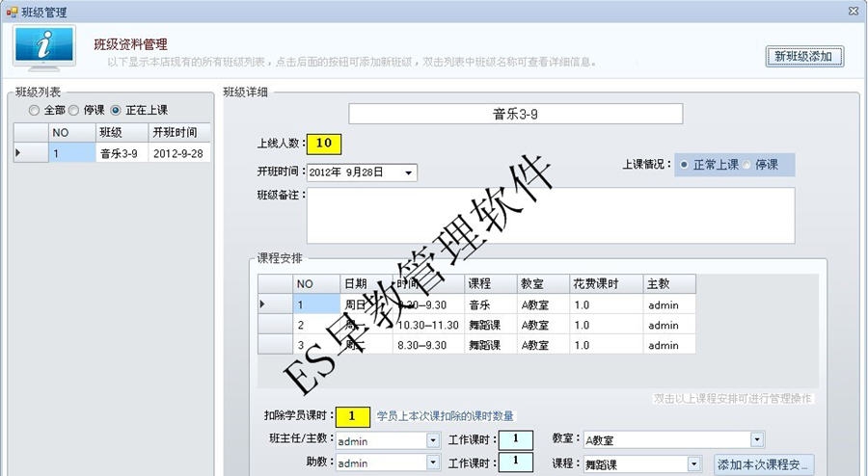This screenshot has width=868, height=476.
Task: Click the 音乐 cell in schedule row 1
Action: pos(491,304)
